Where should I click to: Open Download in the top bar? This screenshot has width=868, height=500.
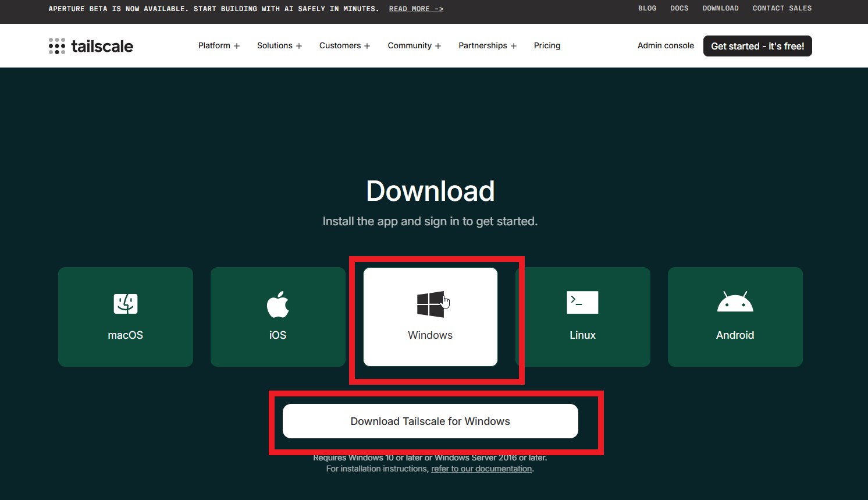tap(720, 8)
